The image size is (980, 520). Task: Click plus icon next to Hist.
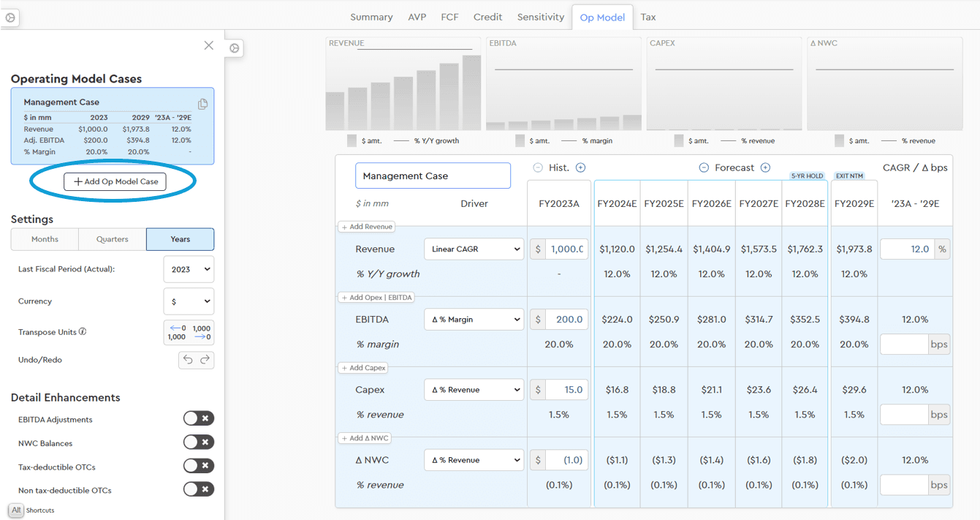pyautogui.click(x=580, y=167)
